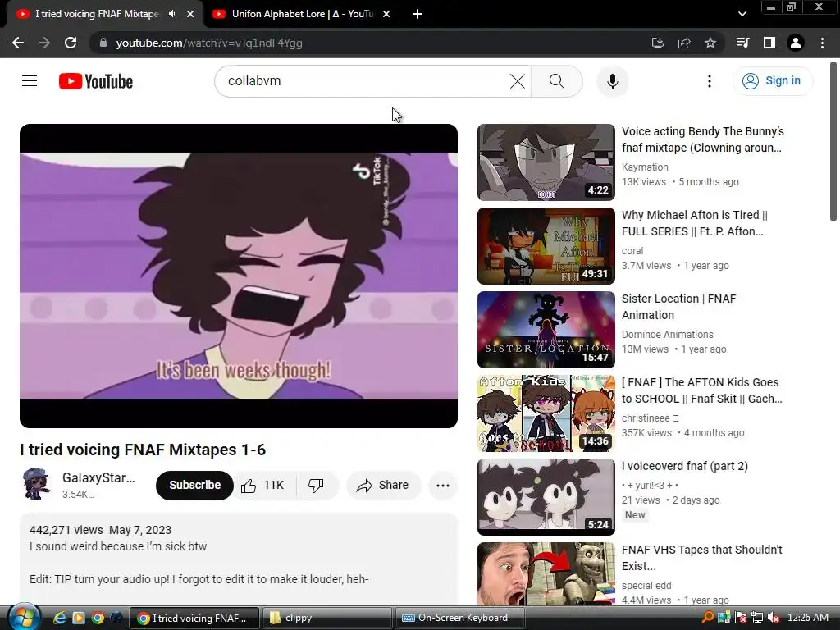The height and width of the screenshot is (630, 840).
Task: Share this page from address bar
Action: click(683, 43)
